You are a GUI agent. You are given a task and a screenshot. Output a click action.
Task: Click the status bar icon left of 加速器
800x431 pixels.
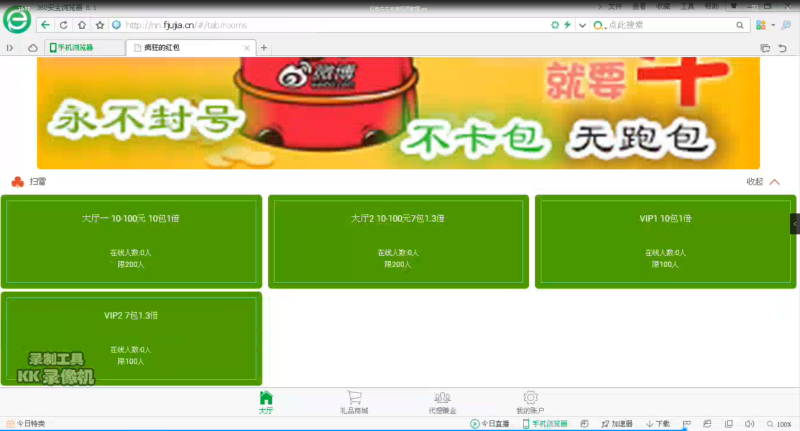pos(585,424)
